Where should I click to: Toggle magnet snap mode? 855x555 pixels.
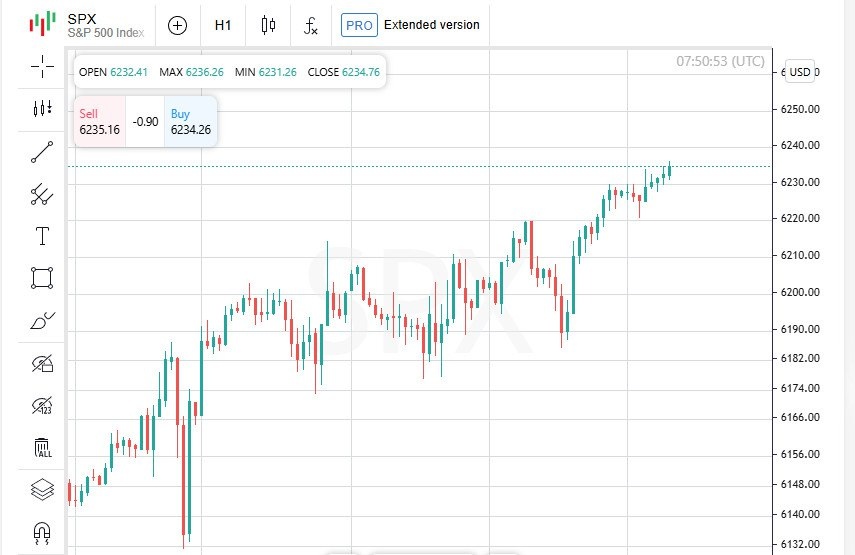click(42, 532)
